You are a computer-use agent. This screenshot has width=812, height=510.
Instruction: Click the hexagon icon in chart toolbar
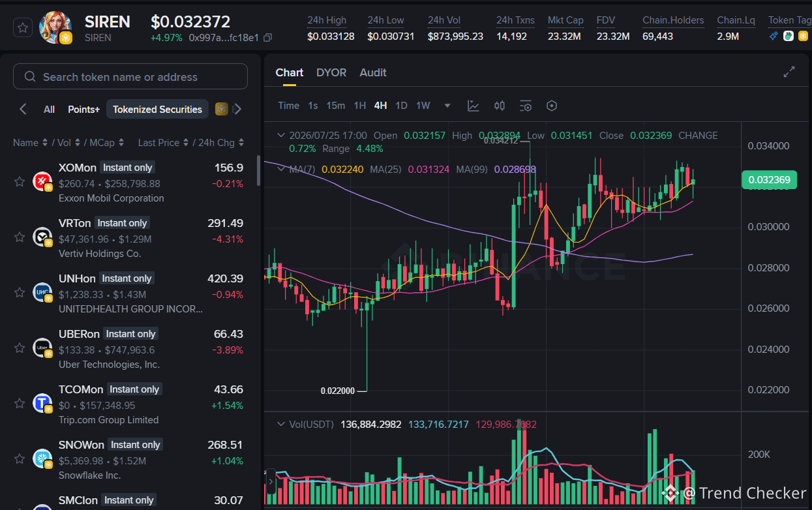click(552, 106)
